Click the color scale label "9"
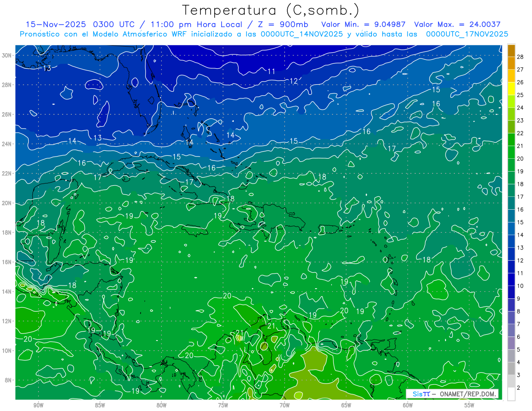 pos(518,299)
